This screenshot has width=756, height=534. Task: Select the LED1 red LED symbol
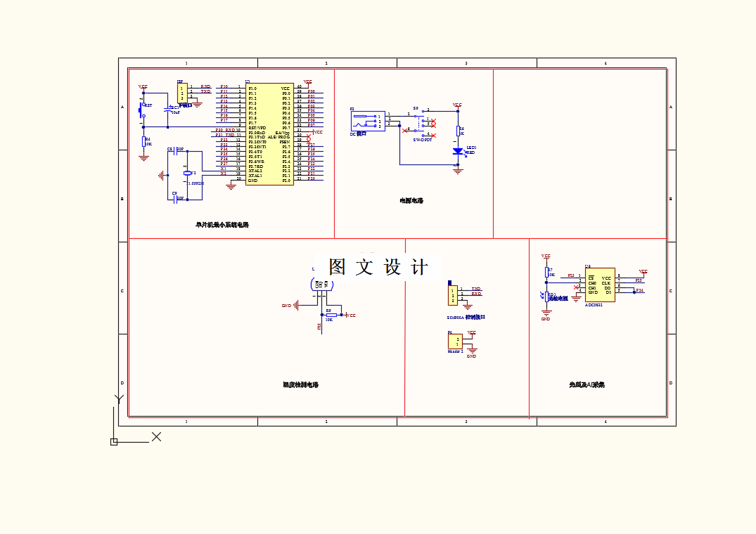[458, 151]
